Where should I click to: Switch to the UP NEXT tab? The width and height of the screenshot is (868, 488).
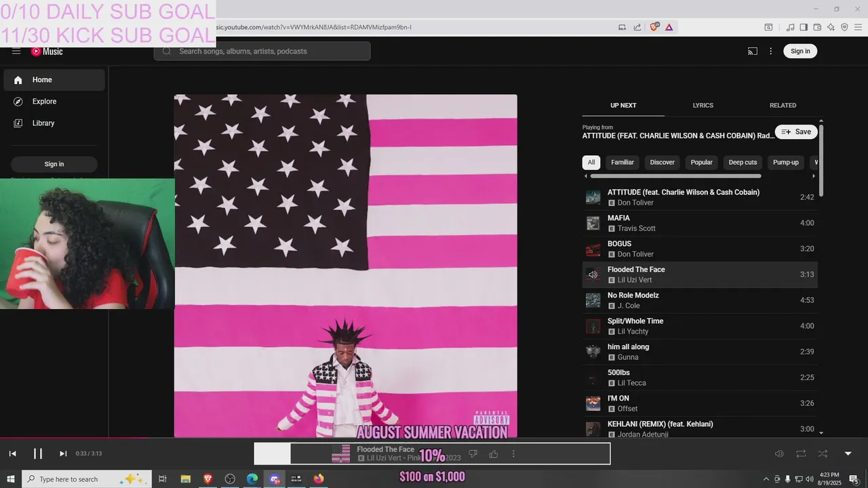(x=623, y=106)
